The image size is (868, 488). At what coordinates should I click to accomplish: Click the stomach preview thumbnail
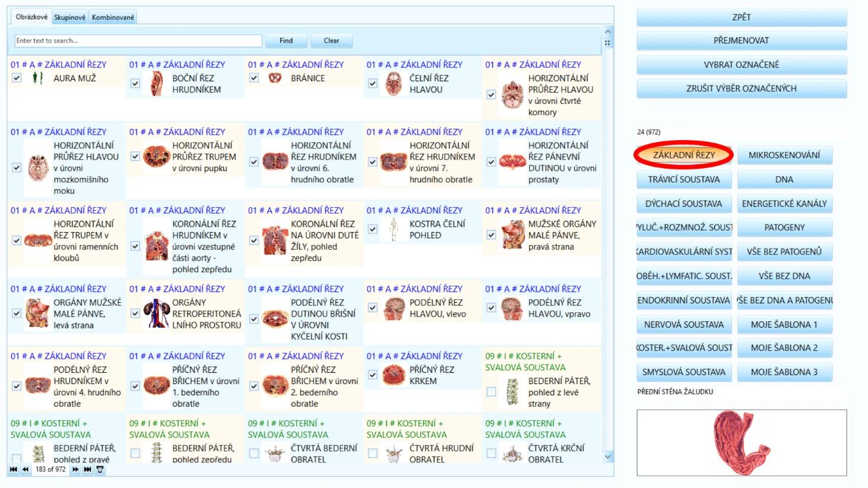[742, 442]
